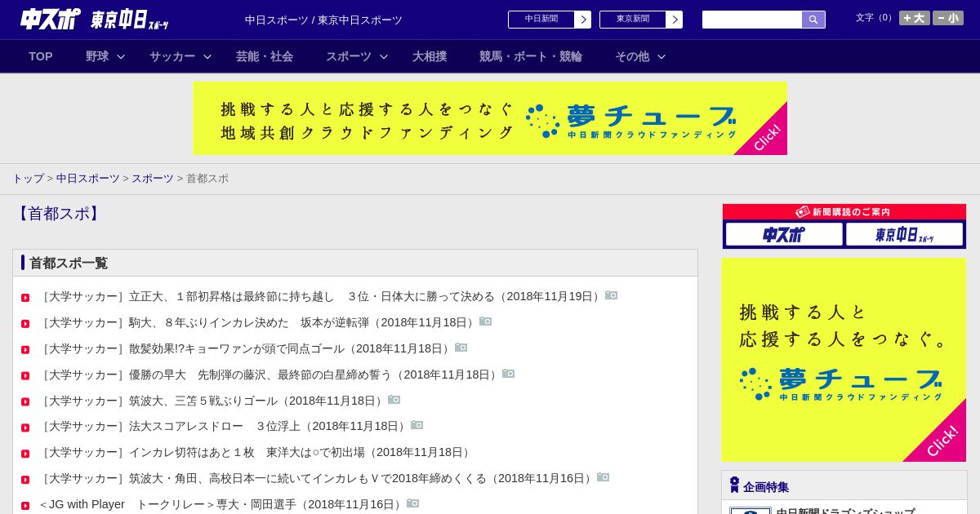Click the search input field

pos(752,20)
